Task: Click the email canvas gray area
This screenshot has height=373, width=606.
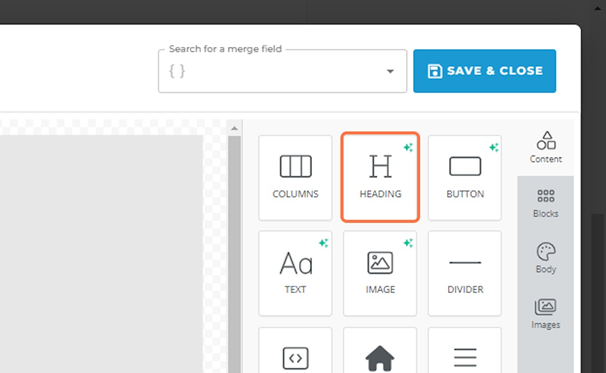Action: tap(101, 254)
